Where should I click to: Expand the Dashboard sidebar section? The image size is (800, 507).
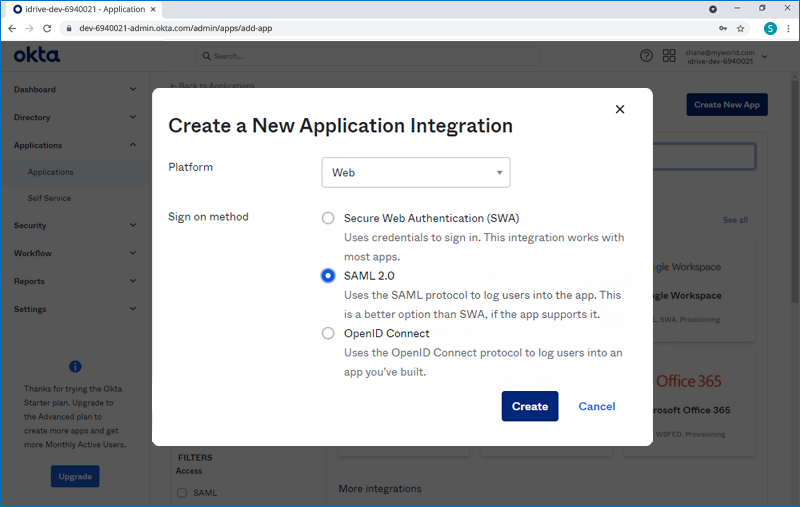pyautogui.click(x=75, y=89)
